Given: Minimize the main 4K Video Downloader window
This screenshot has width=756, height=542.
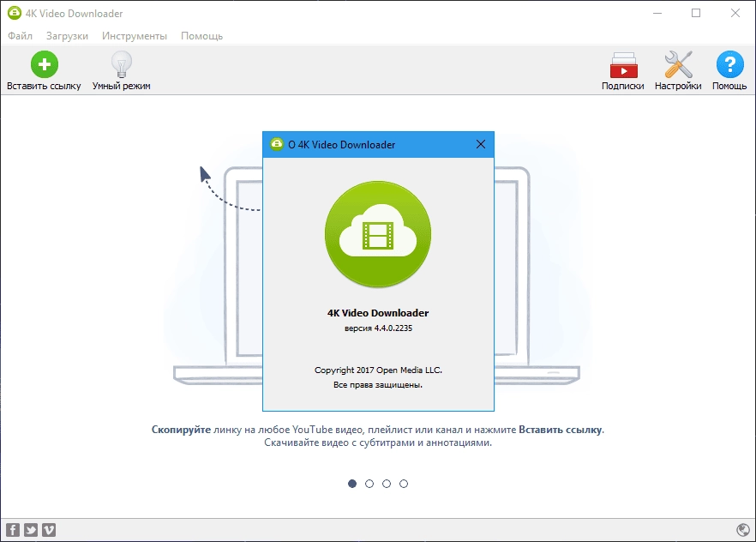Looking at the screenshot, I should (657, 13).
